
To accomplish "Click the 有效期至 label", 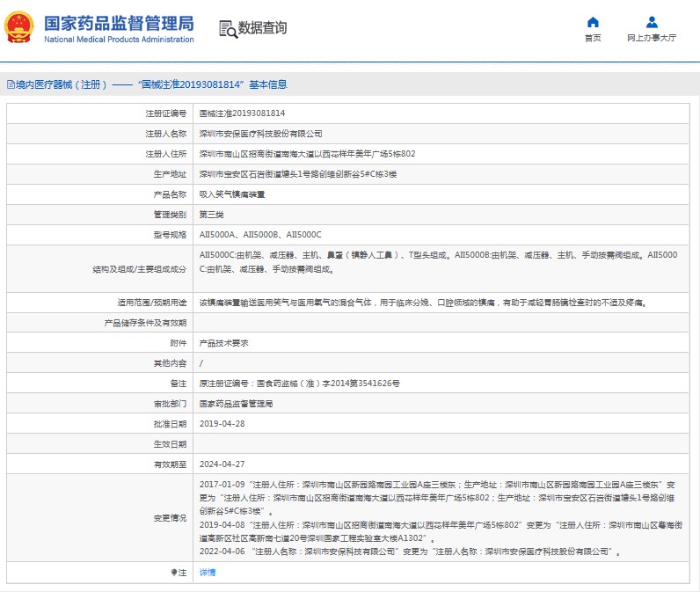I will coord(170,464).
